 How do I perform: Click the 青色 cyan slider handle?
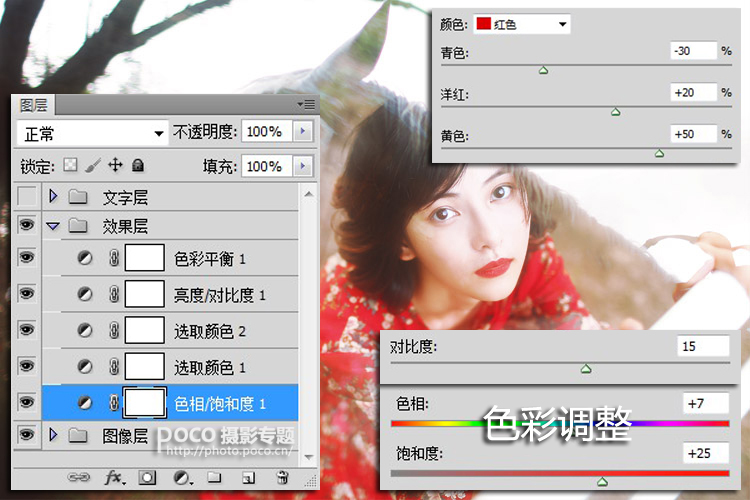(543, 70)
